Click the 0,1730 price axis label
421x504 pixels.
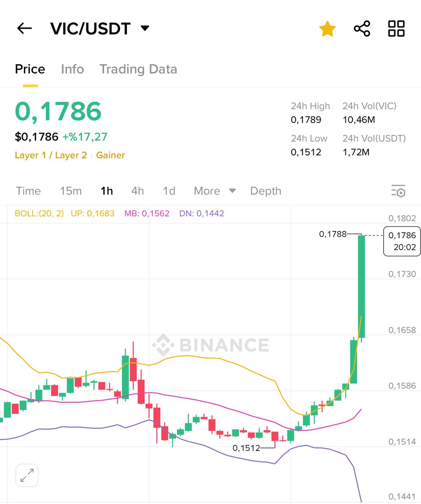tap(402, 274)
